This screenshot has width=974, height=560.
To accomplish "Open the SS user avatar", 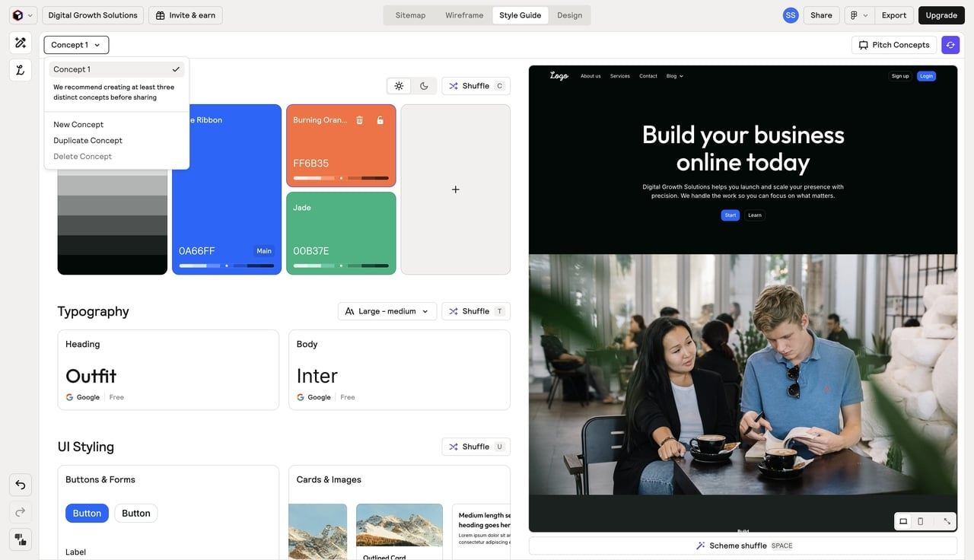I will pos(791,15).
